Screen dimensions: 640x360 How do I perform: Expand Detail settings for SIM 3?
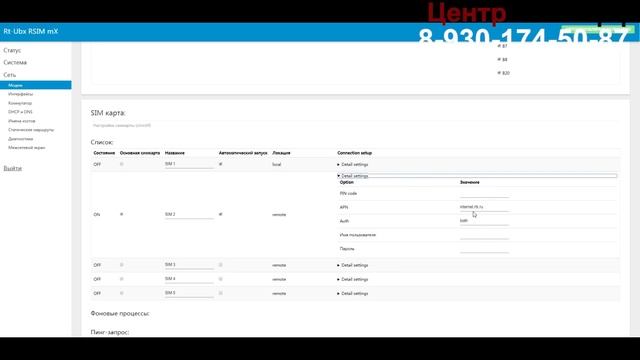[353, 265]
